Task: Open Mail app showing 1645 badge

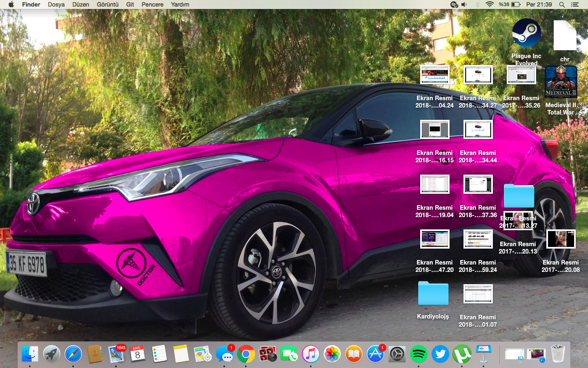Action: (116, 354)
